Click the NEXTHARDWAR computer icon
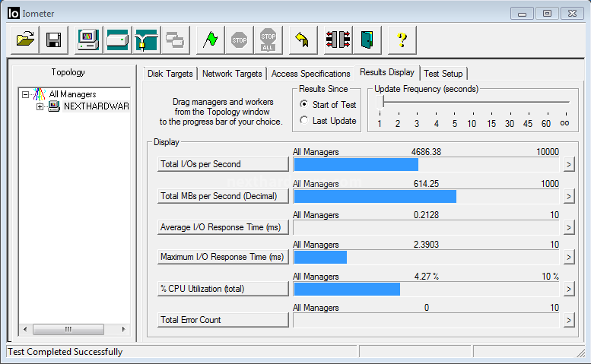 (54, 106)
